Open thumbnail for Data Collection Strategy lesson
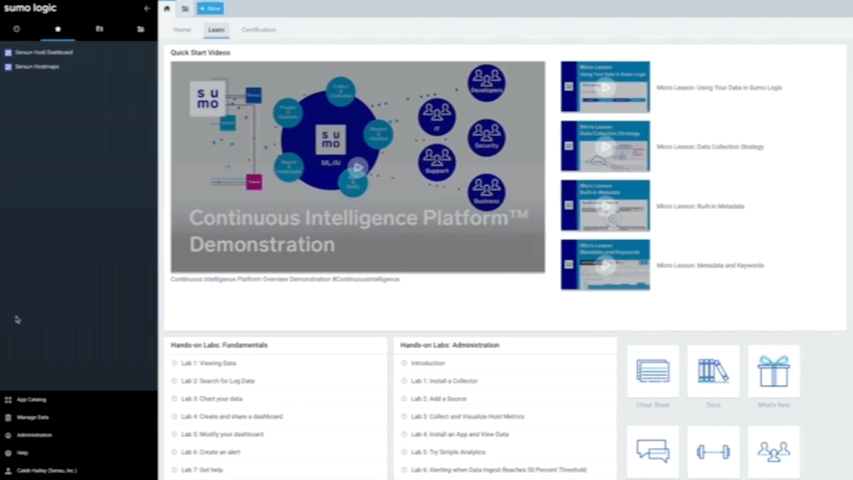The image size is (853, 480). coord(605,146)
